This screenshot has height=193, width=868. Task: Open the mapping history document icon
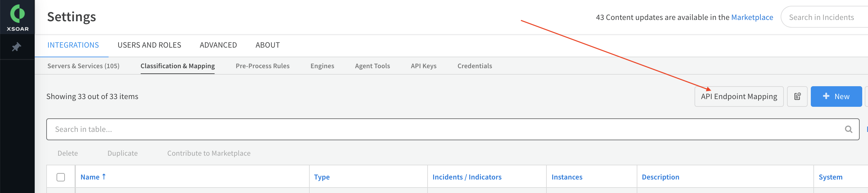(797, 96)
